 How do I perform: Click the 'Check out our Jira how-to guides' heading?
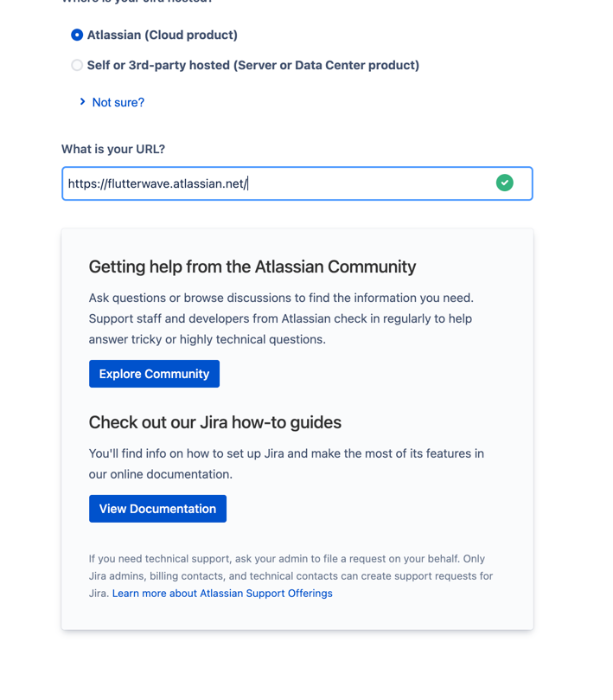215,423
